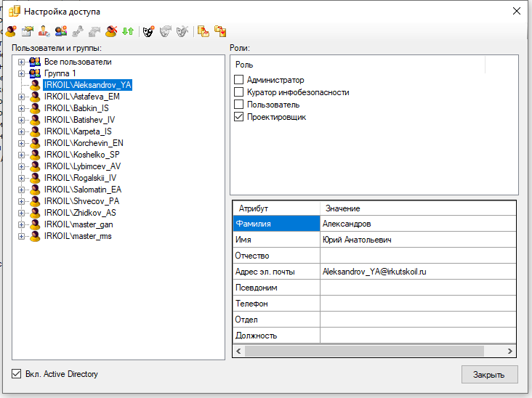Click the attribute table horizontal scrollbar thumb
Image resolution: width=532 pixels, height=398 pixels.
pyautogui.click(x=364, y=351)
